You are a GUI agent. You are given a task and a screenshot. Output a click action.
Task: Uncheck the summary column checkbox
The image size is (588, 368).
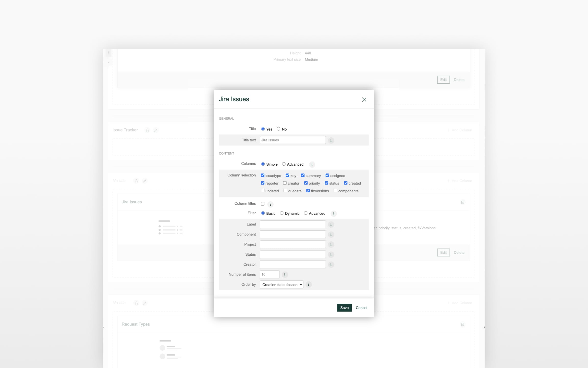303,175
